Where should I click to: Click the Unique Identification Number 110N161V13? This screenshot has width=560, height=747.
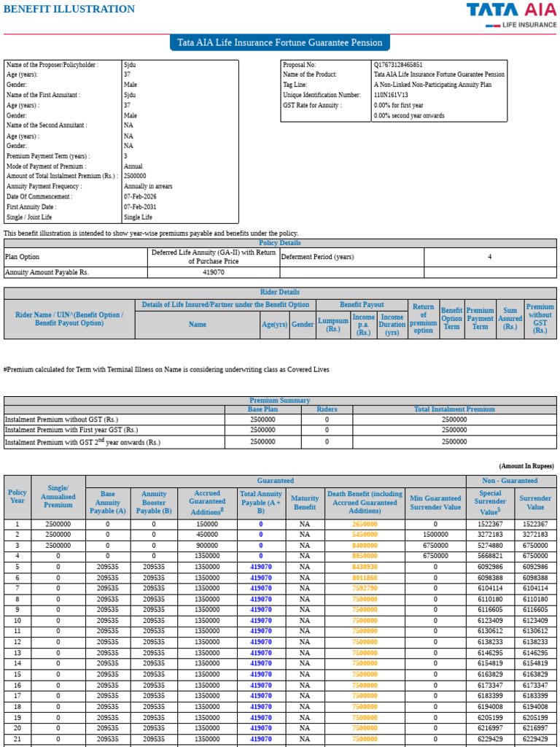pyautogui.click(x=391, y=95)
